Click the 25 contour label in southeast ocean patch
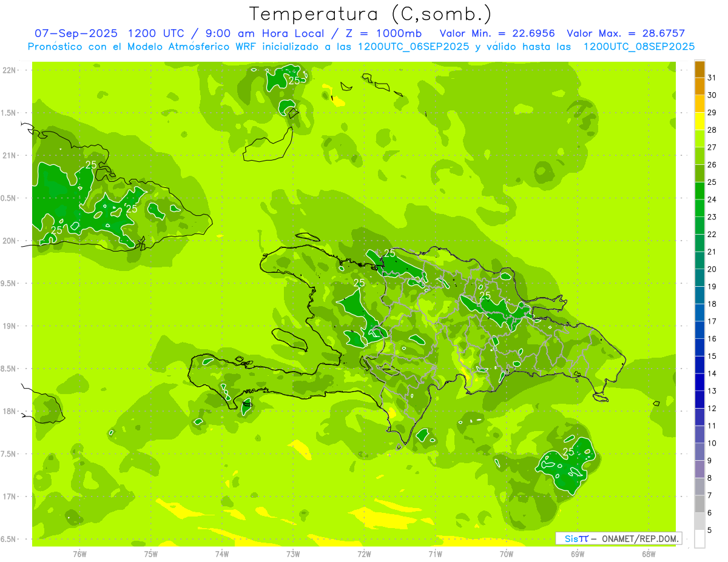Screen dimensions: 728x562 (569, 452)
